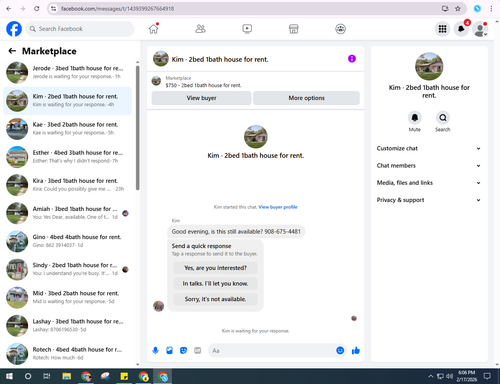Open Sticky Notes from the taskbar
Viewport: 500px width, 384px height.
click(x=124, y=376)
